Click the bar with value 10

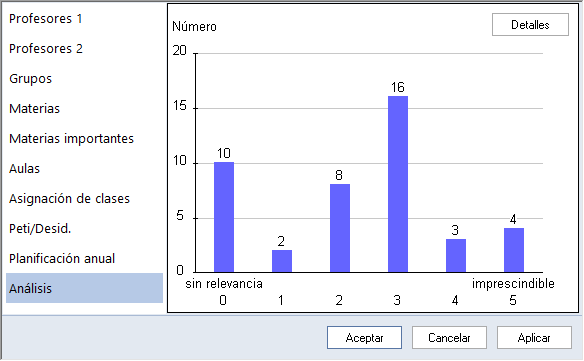point(224,217)
